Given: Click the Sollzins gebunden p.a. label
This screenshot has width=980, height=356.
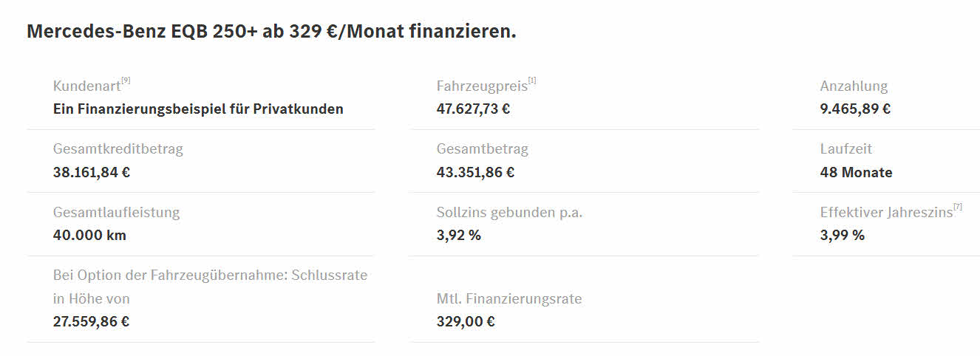Looking at the screenshot, I should (x=509, y=213).
